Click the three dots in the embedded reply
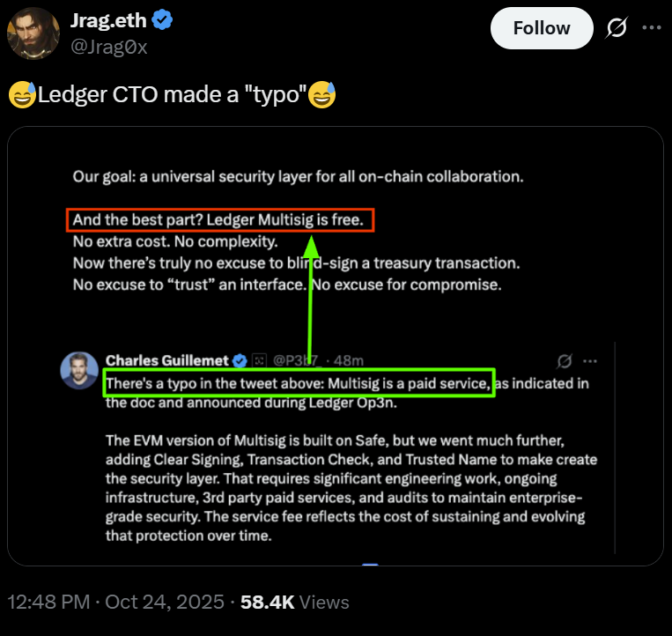This screenshot has height=636, width=672. 590,361
